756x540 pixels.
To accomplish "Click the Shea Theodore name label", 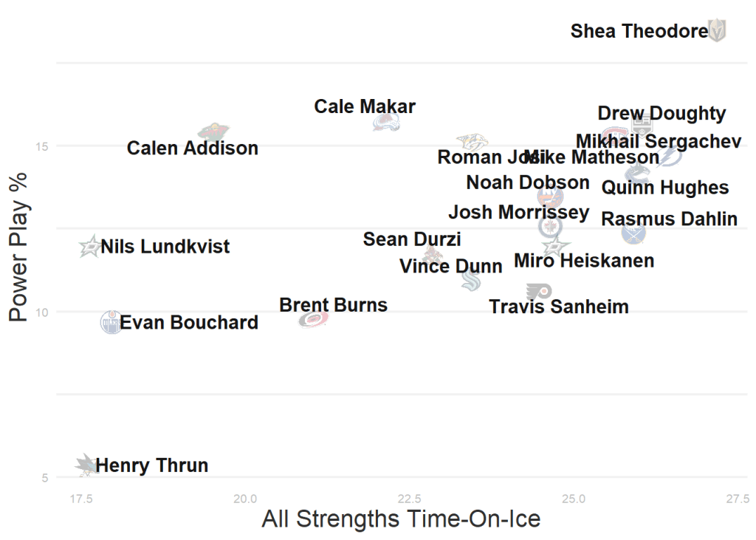I will 639,31.
